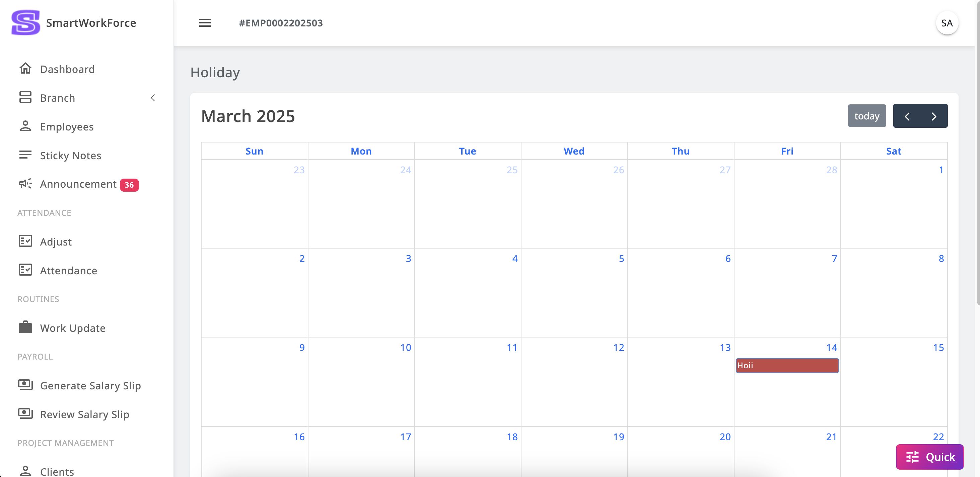Open the Attendance menu item
Image resolution: width=980 pixels, height=477 pixels.
pyautogui.click(x=68, y=270)
